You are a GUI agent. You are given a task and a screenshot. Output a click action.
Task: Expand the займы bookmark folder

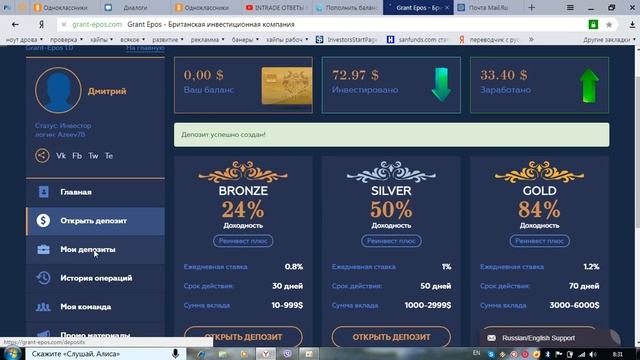101,40
